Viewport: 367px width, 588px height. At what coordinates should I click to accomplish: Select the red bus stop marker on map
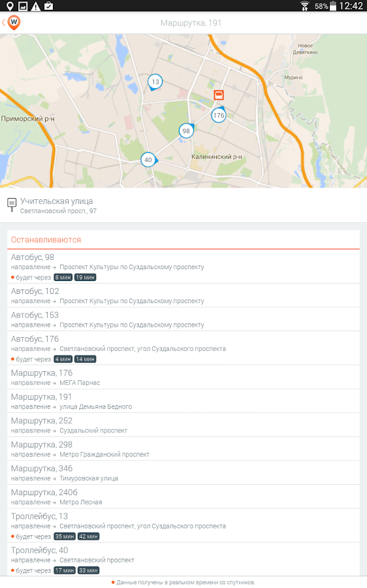click(219, 95)
